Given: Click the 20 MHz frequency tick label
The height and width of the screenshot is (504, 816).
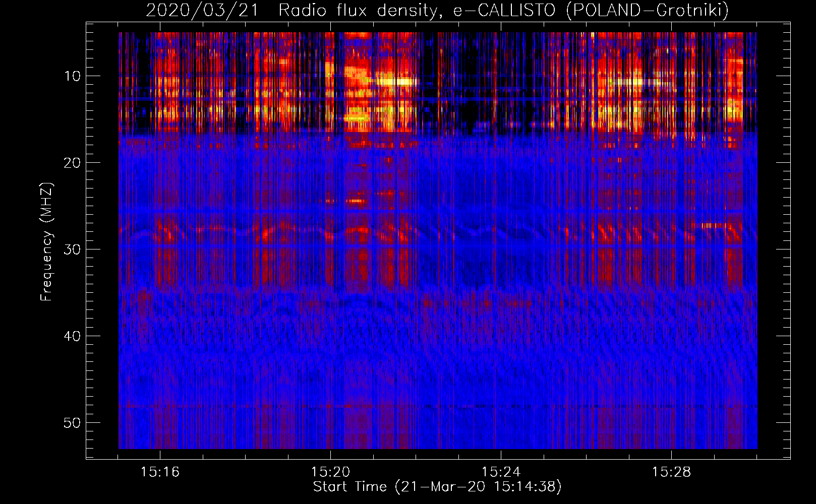Looking at the screenshot, I should click(x=73, y=163).
